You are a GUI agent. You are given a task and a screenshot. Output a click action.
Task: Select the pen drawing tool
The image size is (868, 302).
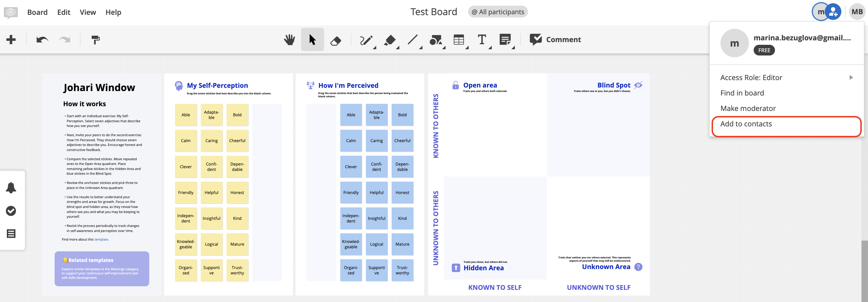pos(366,40)
